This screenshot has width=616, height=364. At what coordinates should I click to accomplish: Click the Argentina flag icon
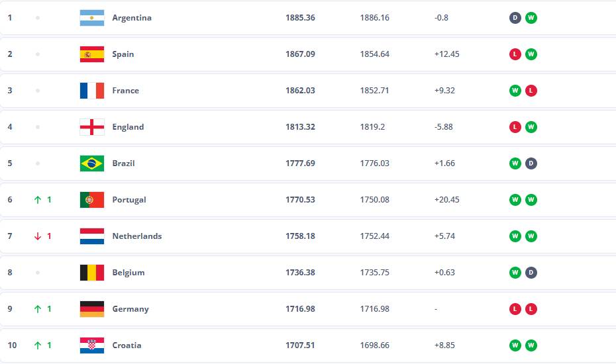tap(92, 18)
